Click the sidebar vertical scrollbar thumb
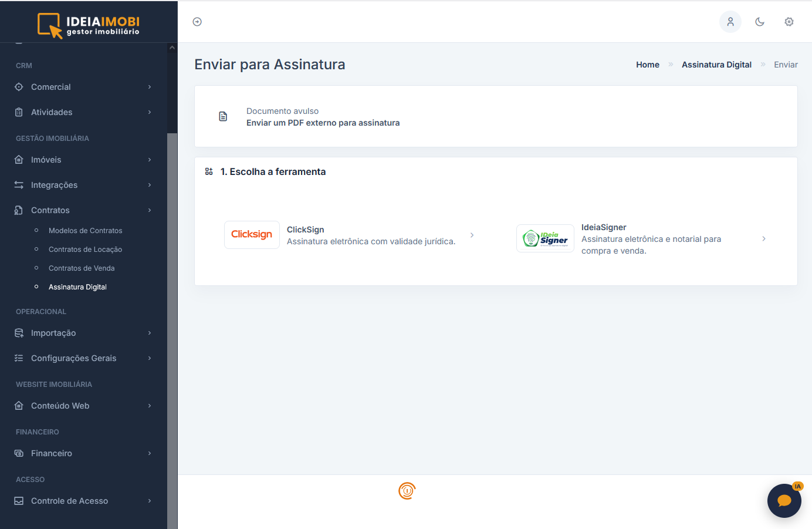The image size is (812, 529). tap(172, 331)
